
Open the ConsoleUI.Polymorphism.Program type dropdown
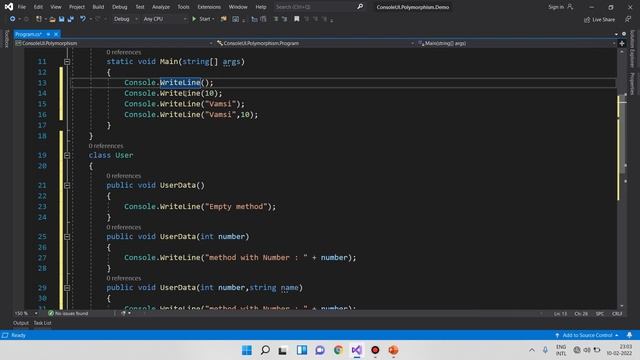pyautogui.click(x=315, y=43)
